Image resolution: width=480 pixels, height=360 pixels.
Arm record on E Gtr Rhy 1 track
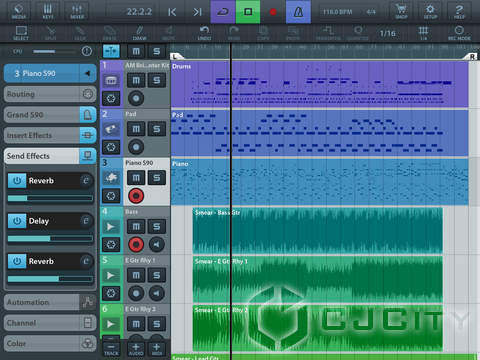136,293
